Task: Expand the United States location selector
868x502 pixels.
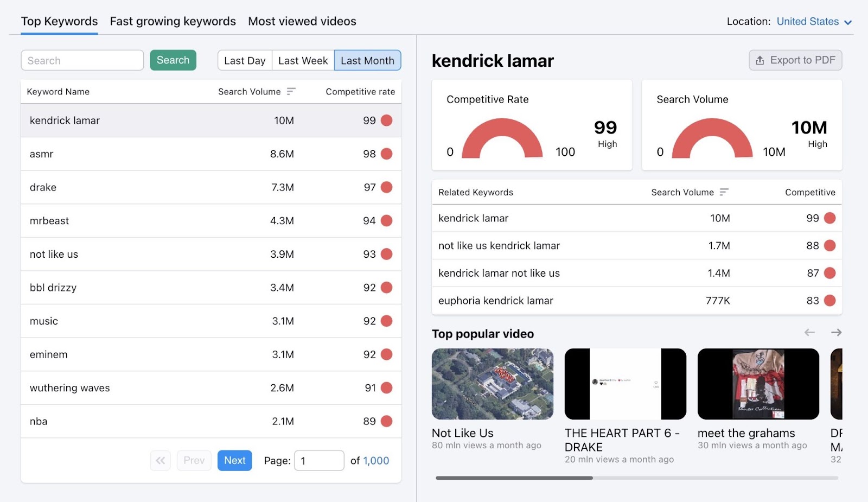Action: point(808,22)
